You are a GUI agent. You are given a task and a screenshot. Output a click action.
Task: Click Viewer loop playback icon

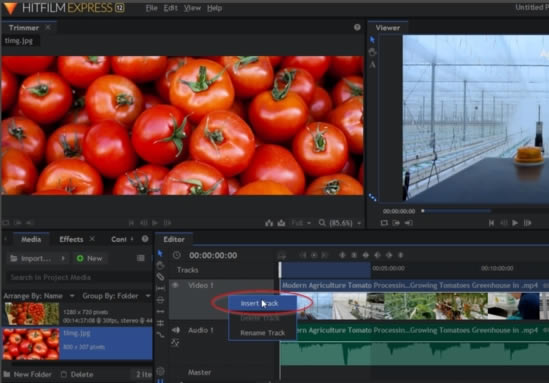(x=384, y=223)
